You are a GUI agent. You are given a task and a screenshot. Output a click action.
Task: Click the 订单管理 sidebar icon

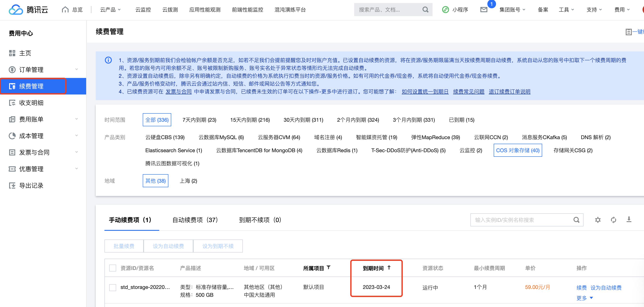point(12,69)
